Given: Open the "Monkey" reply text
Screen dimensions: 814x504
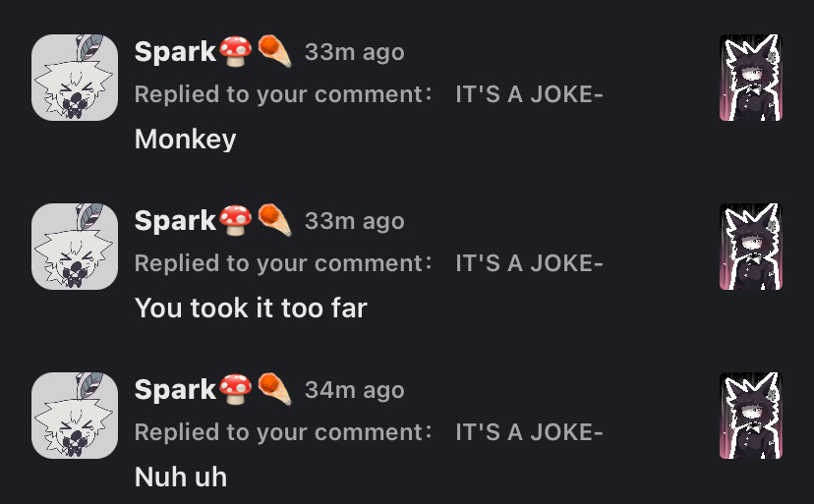Looking at the screenshot, I should click(x=185, y=139).
